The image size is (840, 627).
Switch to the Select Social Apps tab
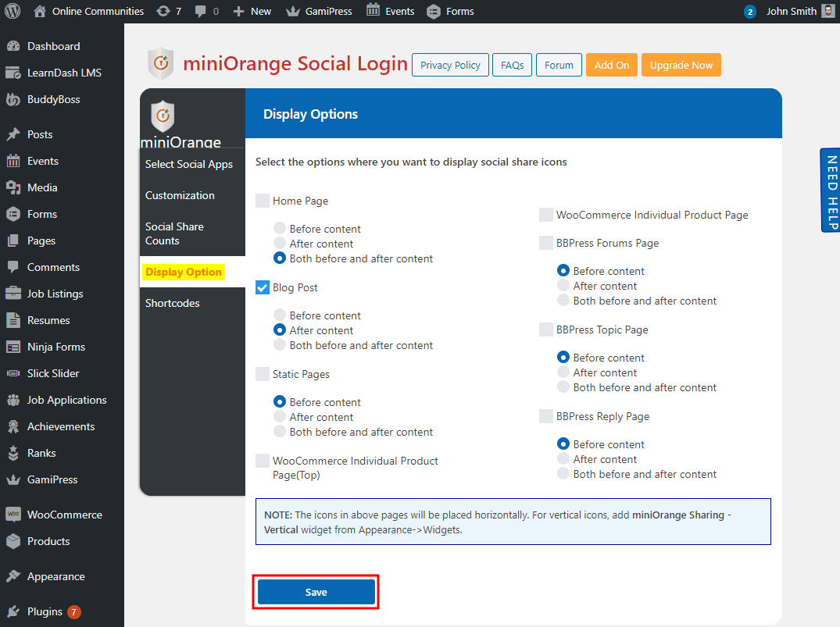tap(188, 164)
